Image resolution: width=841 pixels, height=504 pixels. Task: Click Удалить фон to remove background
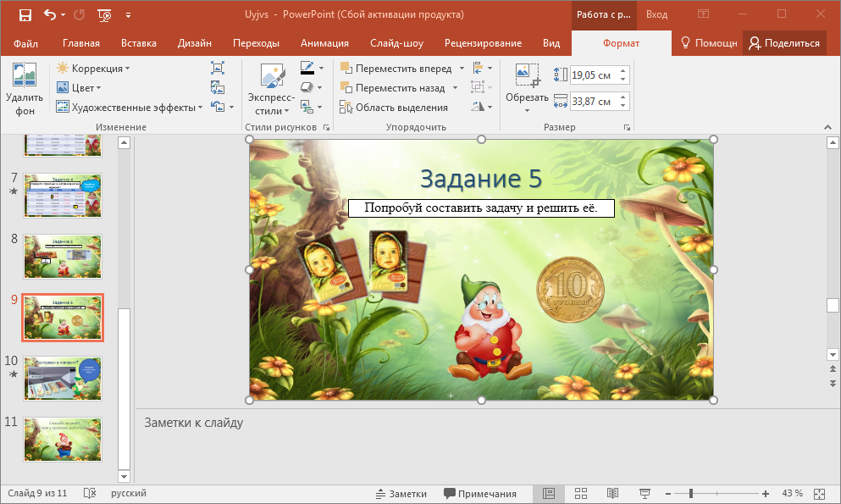[x=25, y=90]
